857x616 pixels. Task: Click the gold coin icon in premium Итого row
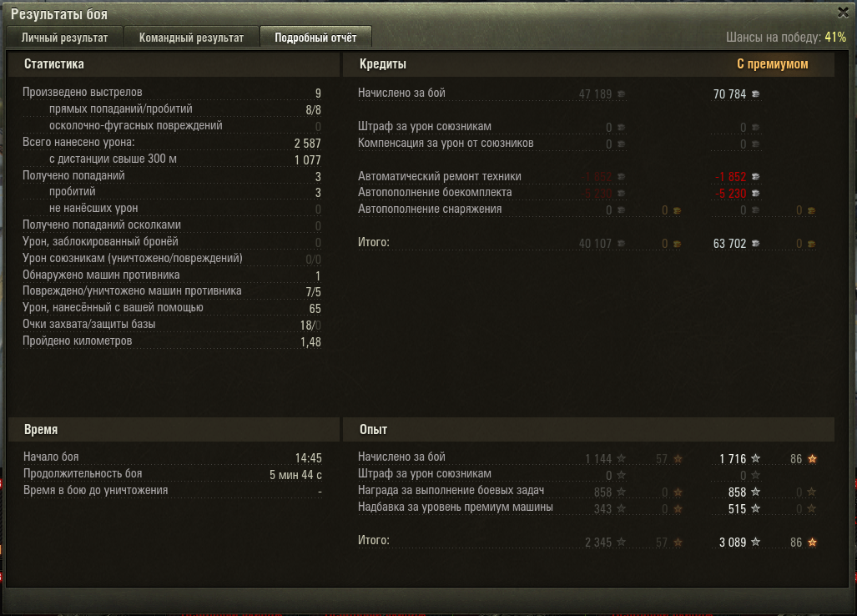812,244
